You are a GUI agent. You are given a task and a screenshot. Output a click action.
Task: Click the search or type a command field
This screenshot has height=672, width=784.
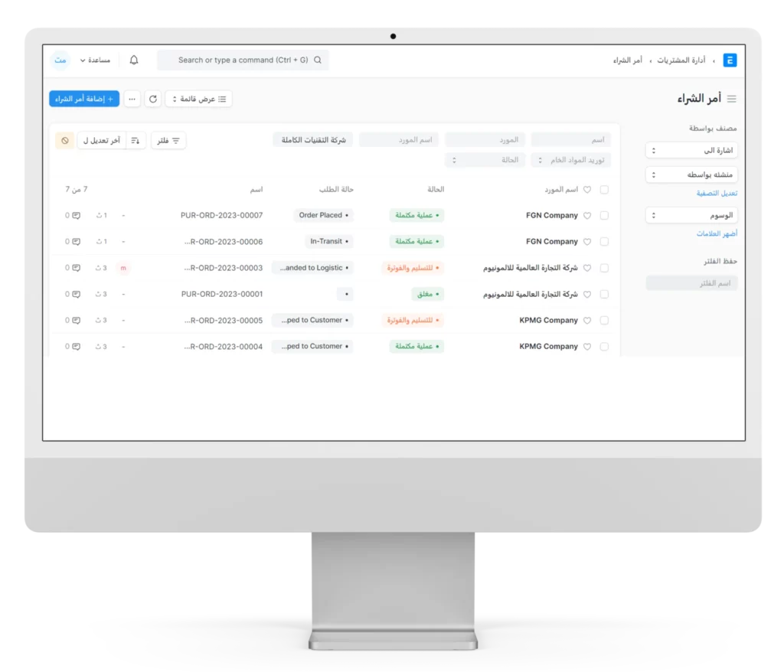[x=243, y=60]
